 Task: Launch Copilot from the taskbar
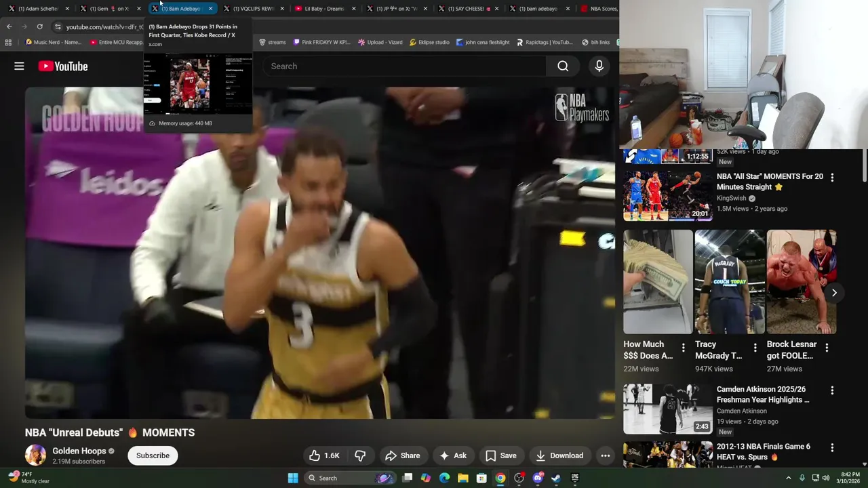[426, 478]
